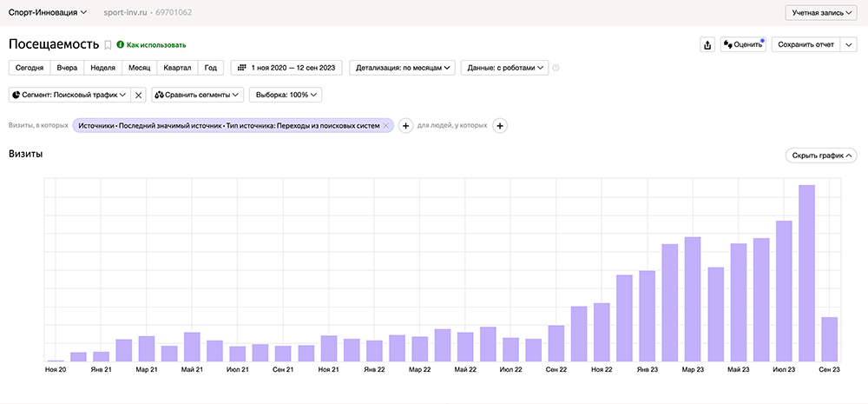
Task: Open Сравнить сегменты dropdown
Action: point(197,95)
